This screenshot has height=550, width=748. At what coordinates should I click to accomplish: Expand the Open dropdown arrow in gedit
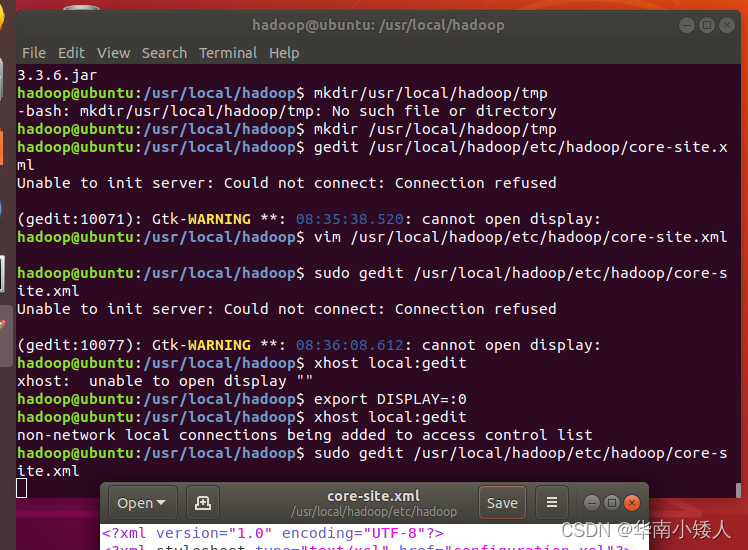pos(161,503)
